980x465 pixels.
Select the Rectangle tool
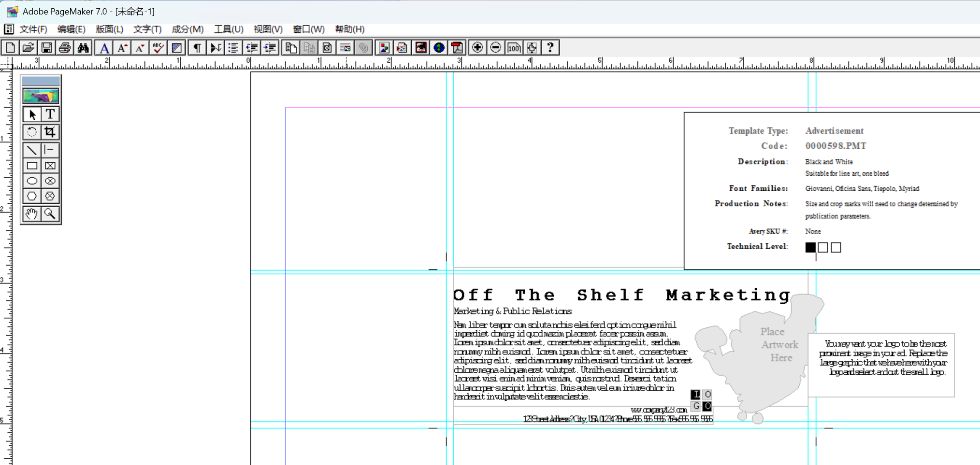click(x=32, y=166)
